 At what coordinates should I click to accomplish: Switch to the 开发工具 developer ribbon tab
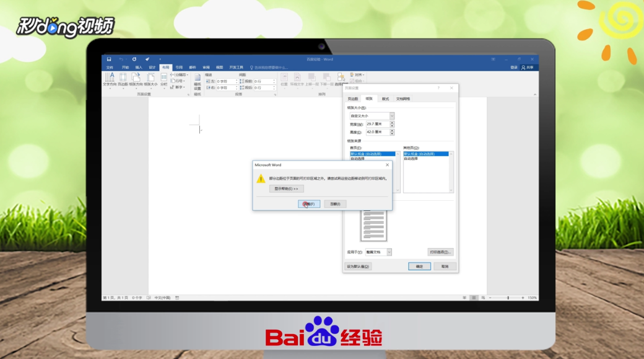[236, 68]
